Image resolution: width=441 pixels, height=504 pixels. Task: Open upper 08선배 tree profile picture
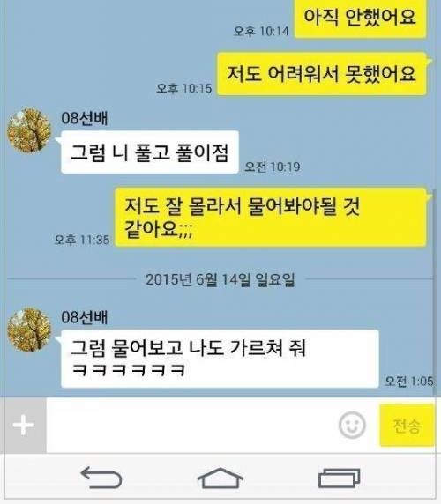point(29,130)
